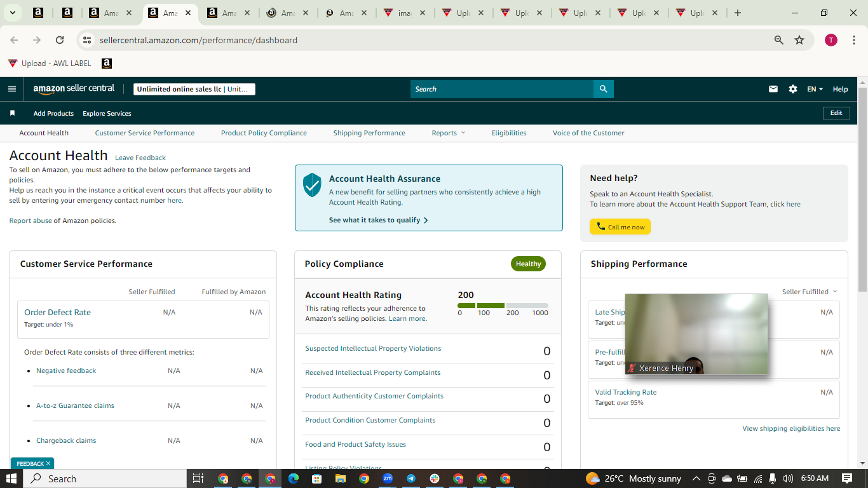Image resolution: width=868 pixels, height=488 pixels.
Task: Close the FEEDBACK tag
Action: click(48, 463)
